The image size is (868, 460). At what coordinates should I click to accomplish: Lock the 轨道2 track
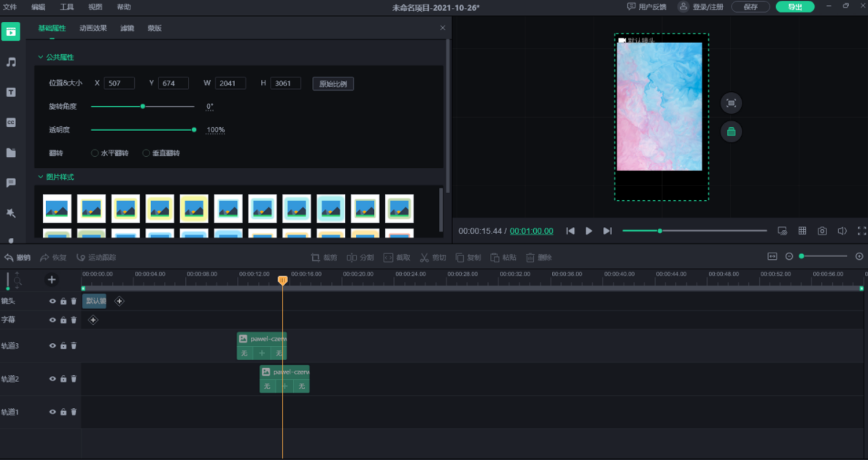[x=63, y=379]
